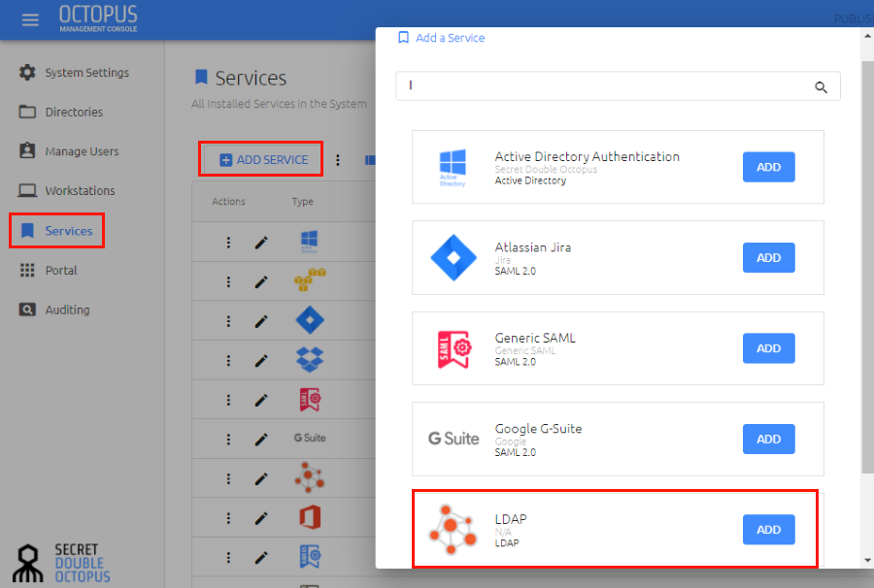Open actions menu for G Suite row
This screenshot has width=874, height=588.
(228, 440)
